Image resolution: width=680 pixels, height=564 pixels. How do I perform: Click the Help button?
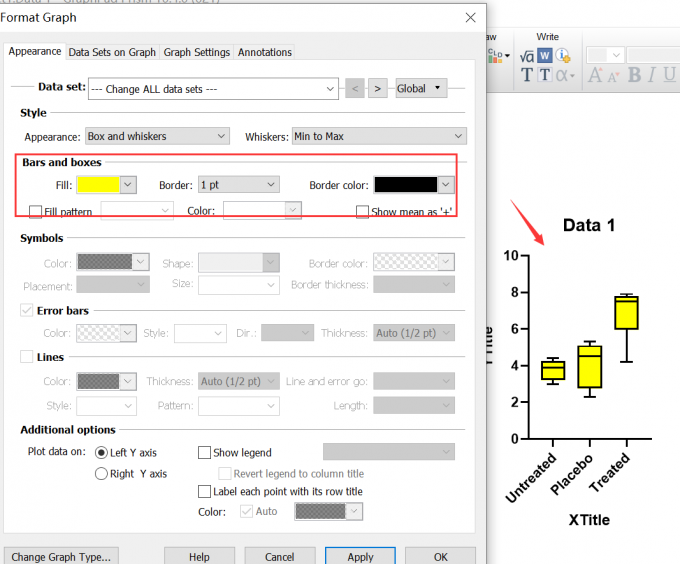pos(199,557)
